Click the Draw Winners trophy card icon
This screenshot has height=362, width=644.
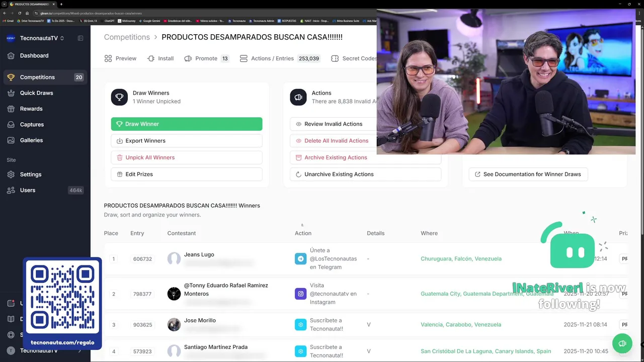point(119,97)
